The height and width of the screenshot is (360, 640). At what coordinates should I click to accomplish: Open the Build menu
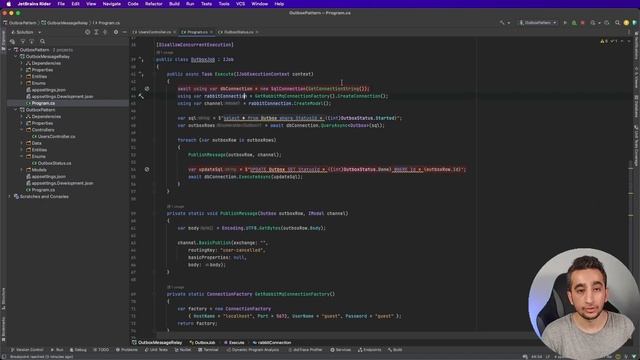(174, 4)
